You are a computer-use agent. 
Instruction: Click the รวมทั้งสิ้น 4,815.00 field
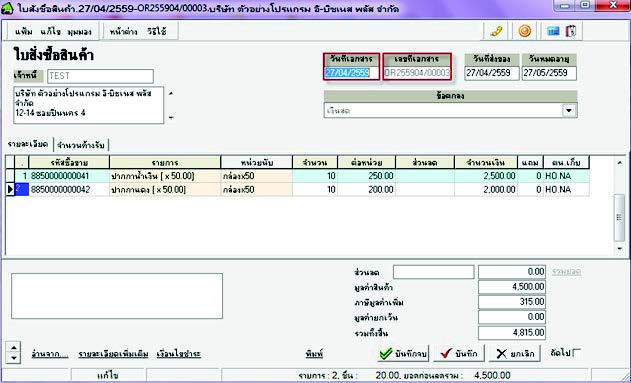click(512, 333)
